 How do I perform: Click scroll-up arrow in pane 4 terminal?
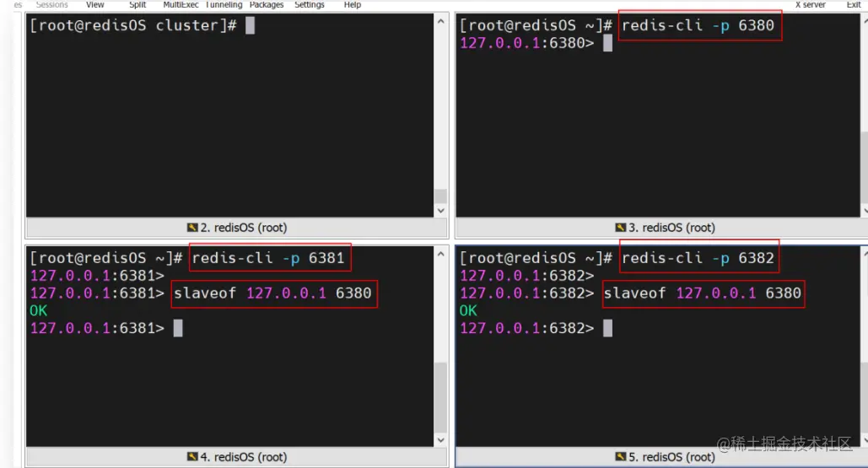[440, 254]
